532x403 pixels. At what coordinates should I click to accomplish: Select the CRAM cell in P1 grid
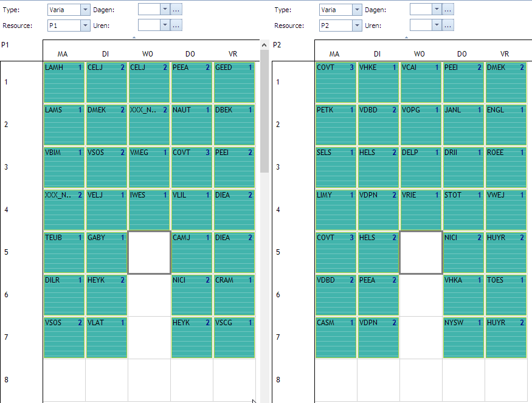tap(235, 295)
